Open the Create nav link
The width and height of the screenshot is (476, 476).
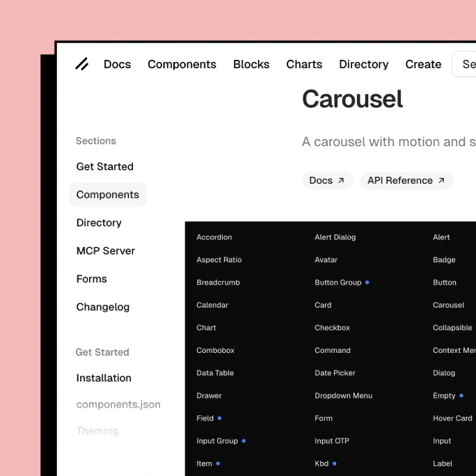pos(423,64)
